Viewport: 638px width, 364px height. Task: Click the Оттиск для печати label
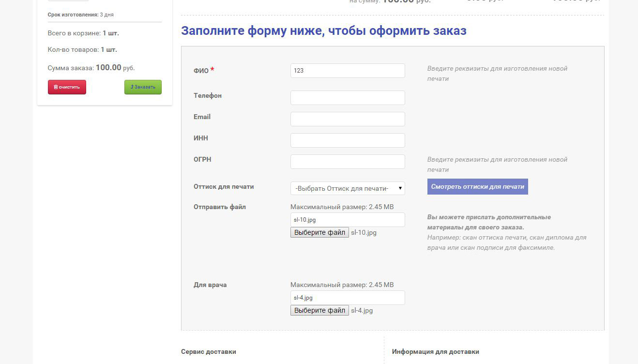coord(224,186)
